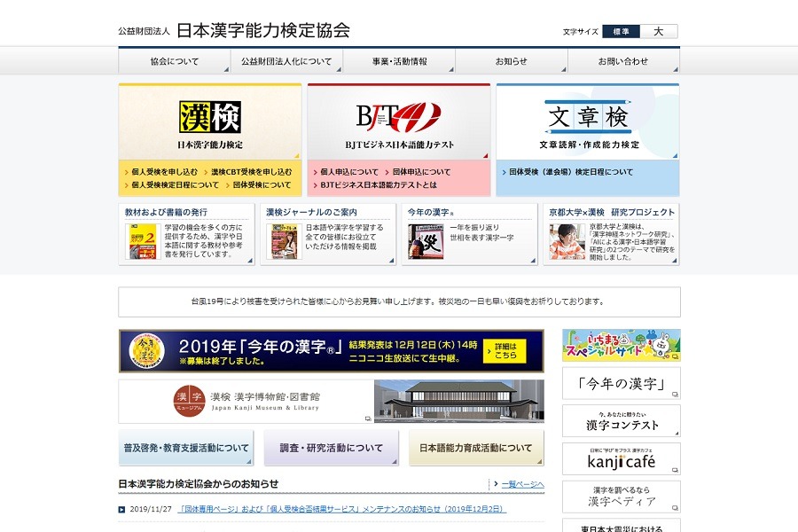Viewport: 798px width, 532px height.
Task: Click the 漢検ジャーナル magazine thumbnail
Action: pos(285,240)
